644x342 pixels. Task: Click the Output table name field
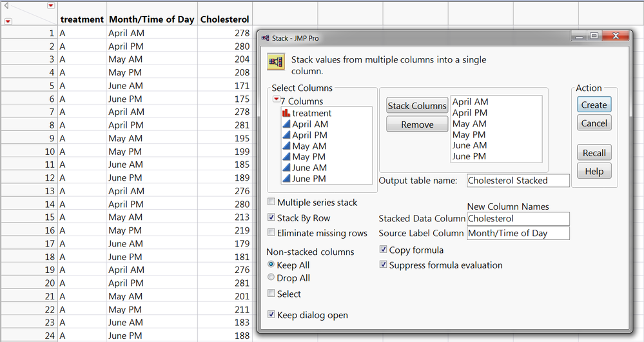click(x=518, y=181)
